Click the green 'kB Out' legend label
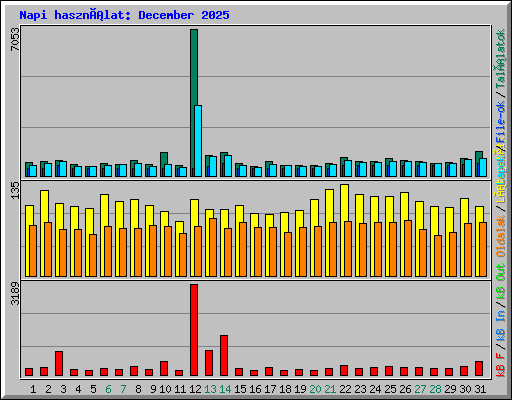The width and height of the screenshot is (512, 400). [500, 281]
